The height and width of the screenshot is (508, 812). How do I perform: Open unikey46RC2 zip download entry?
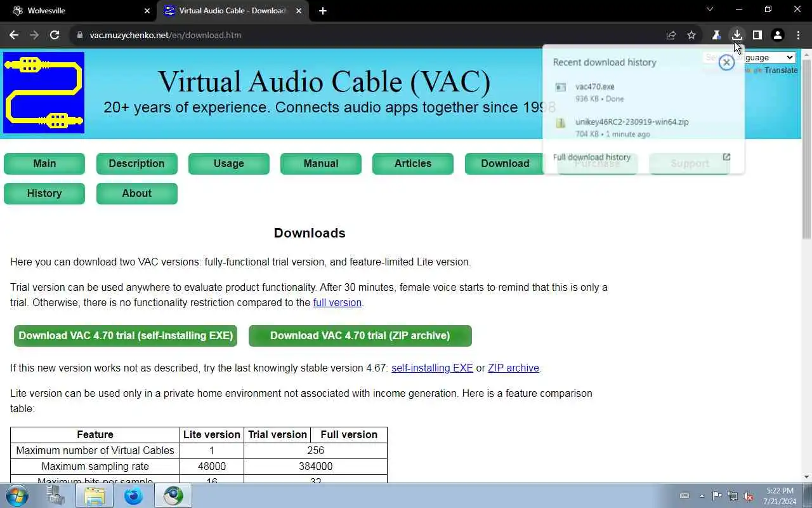click(643, 127)
